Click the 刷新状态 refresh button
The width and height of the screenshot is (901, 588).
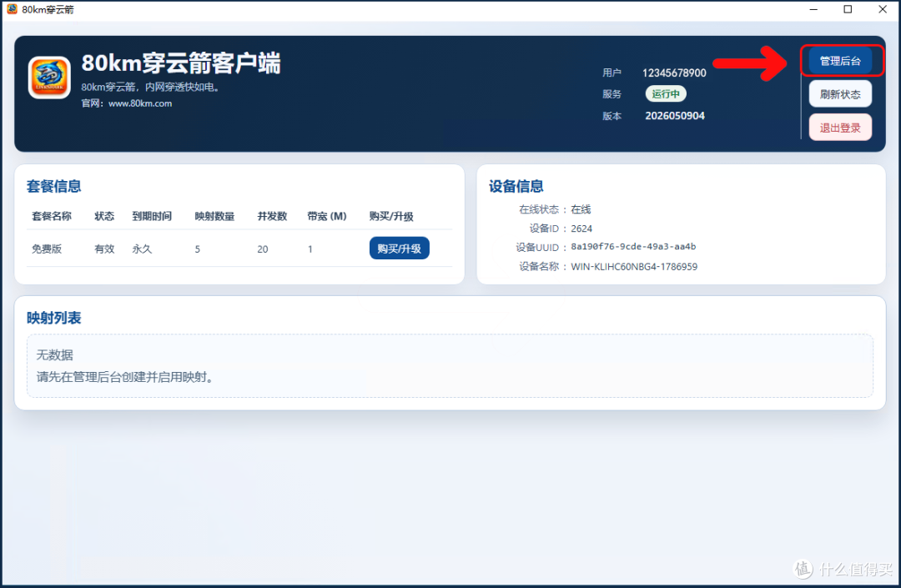pyautogui.click(x=840, y=94)
